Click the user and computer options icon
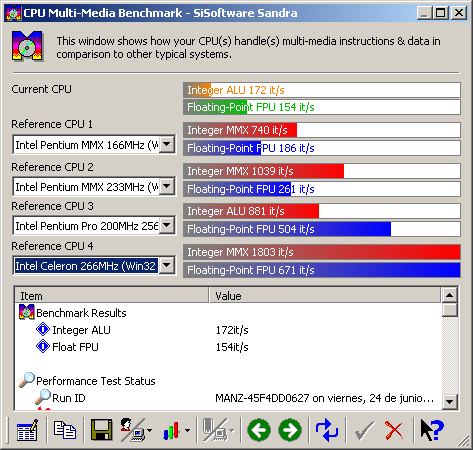The width and height of the screenshot is (473, 450). point(136,430)
